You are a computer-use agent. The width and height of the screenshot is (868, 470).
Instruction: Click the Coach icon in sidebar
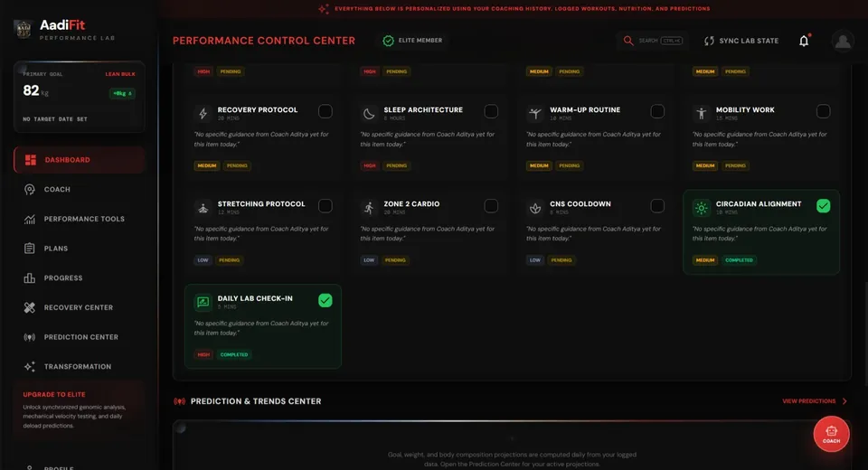[29, 189]
